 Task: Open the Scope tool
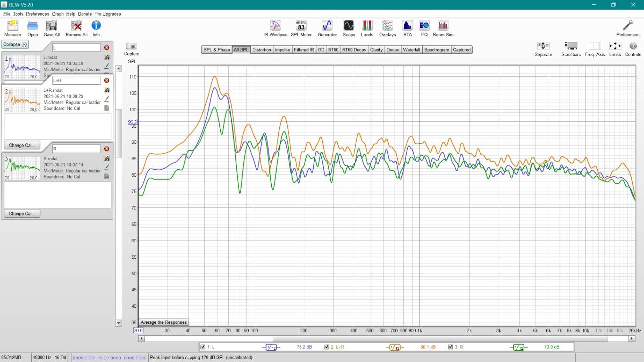pos(349,28)
